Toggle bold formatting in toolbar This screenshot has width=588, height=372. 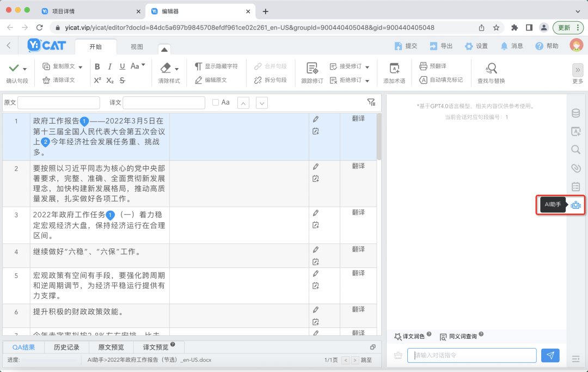coord(97,66)
